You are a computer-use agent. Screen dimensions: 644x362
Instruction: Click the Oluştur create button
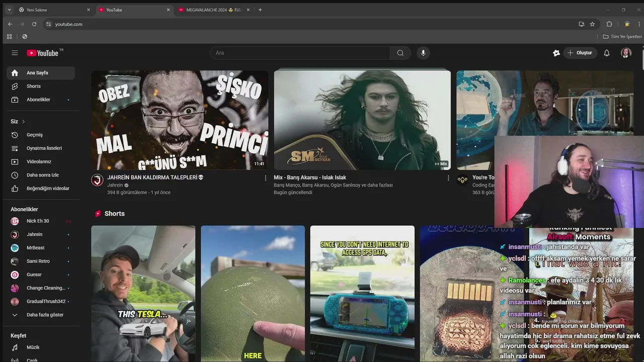pos(580,53)
